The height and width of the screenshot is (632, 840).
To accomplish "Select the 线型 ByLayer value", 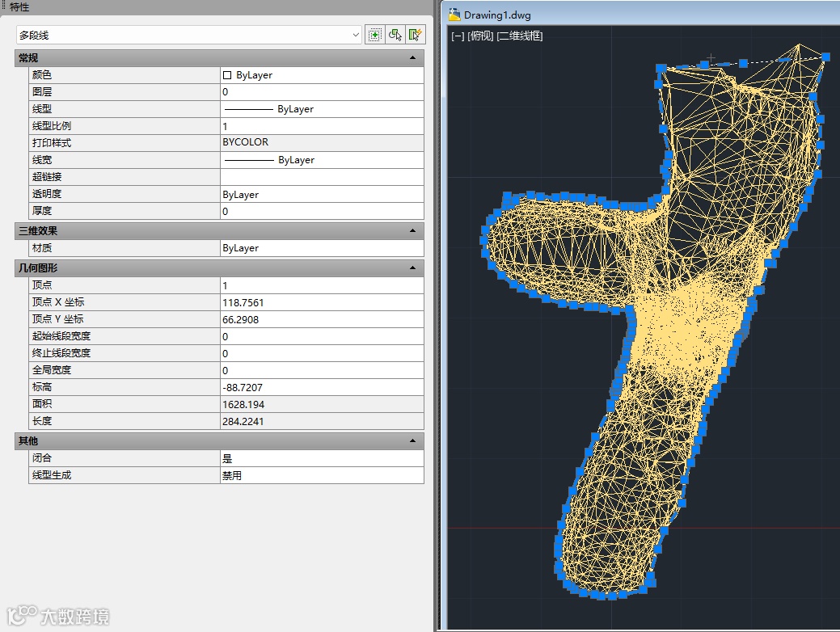I will (x=322, y=109).
